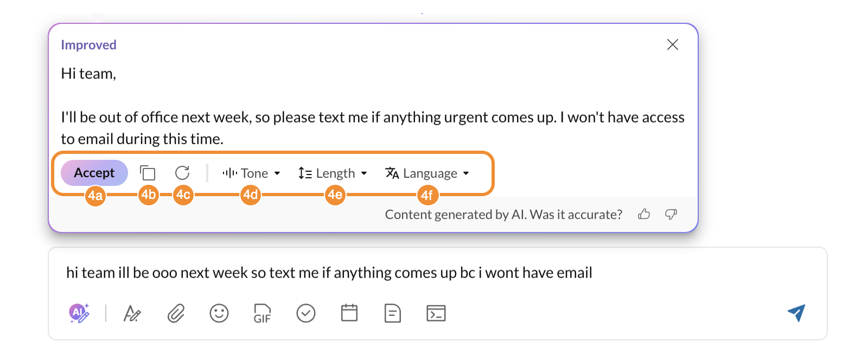
Task: Click the calendar scheduling icon
Action: tap(349, 313)
